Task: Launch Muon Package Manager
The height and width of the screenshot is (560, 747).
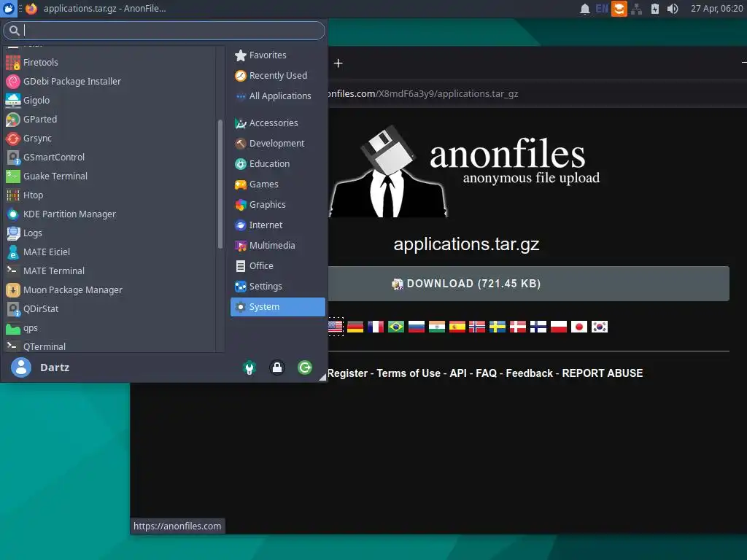Action: click(109, 290)
